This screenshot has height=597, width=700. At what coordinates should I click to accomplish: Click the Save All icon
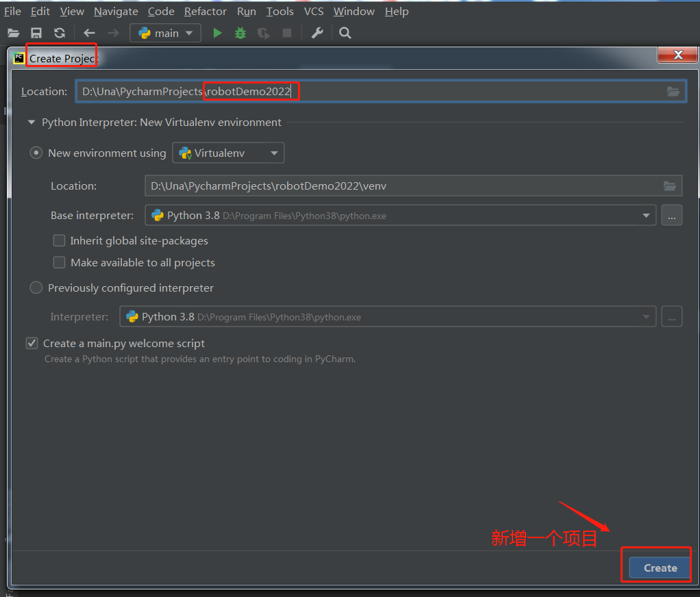[x=36, y=32]
